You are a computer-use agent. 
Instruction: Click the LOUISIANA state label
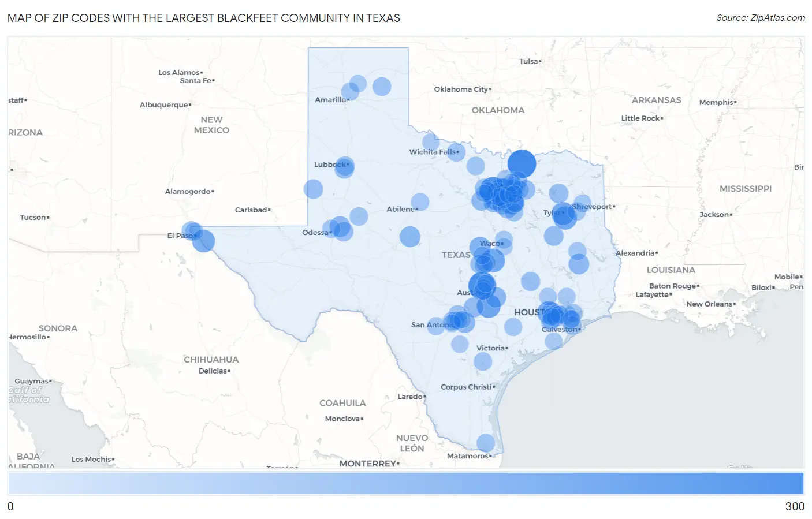(x=671, y=270)
